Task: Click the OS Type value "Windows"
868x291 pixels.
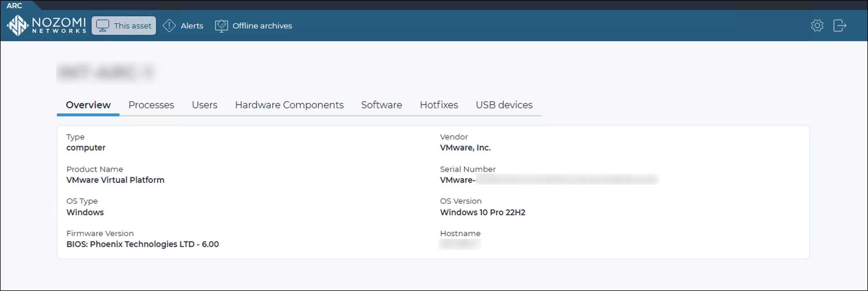Action: click(85, 212)
